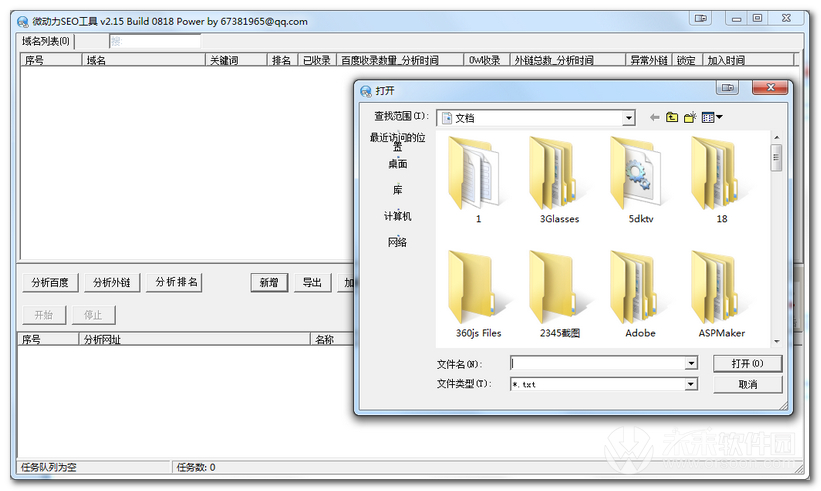Go up one folder level
This screenshot has width=821, height=491.
[x=672, y=118]
